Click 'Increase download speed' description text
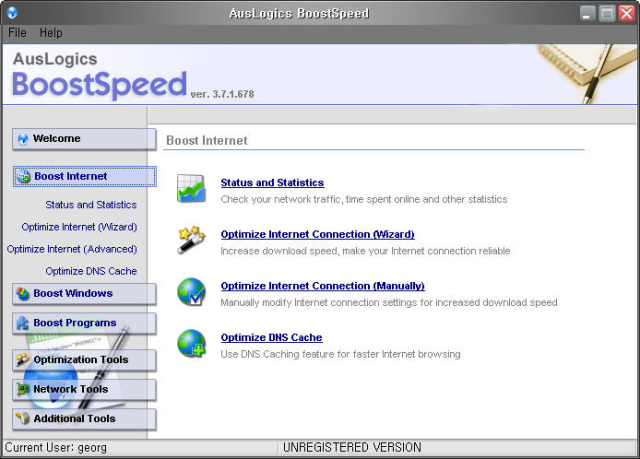The width and height of the screenshot is (640, 459). tap(365, 251)
